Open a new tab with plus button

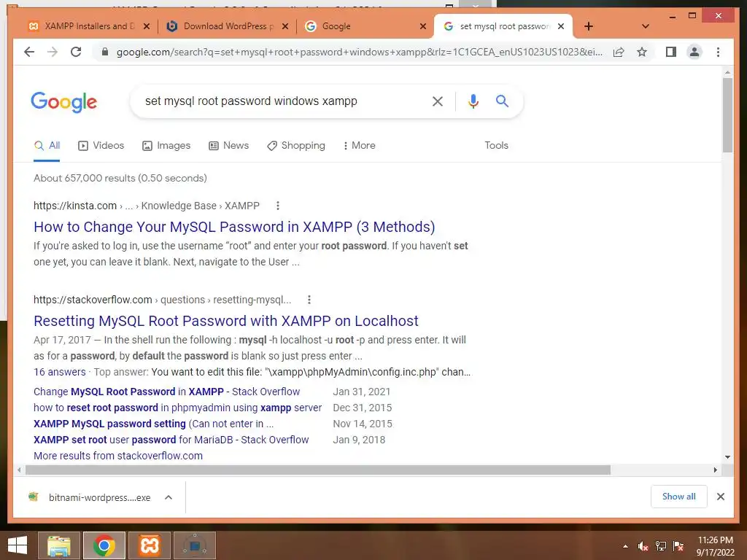(x=589, y=26)
